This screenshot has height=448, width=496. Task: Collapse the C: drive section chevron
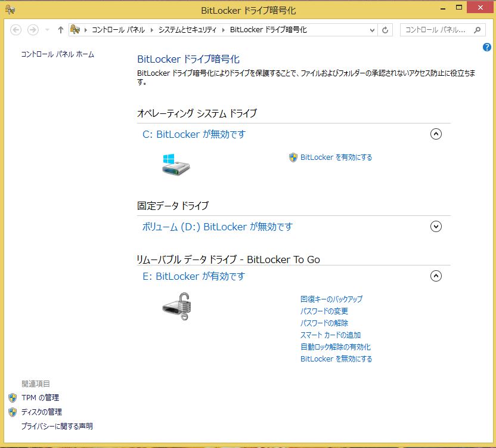436,134
